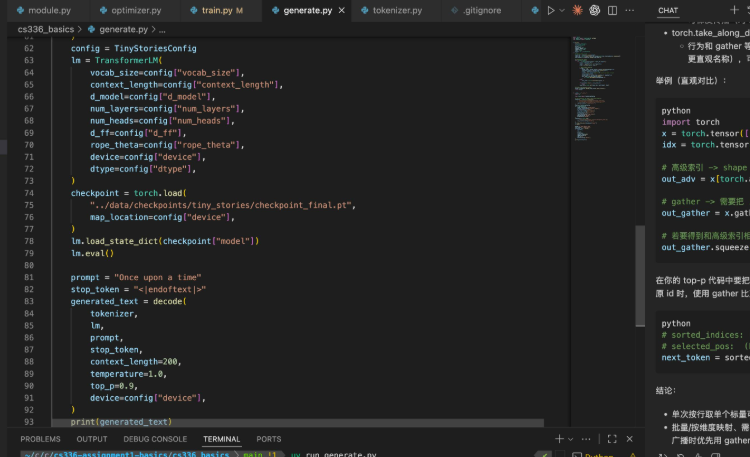This screenshot has width=750, height=457.
Task: Click line number 81 in gutter
Action: click(29, 277)
